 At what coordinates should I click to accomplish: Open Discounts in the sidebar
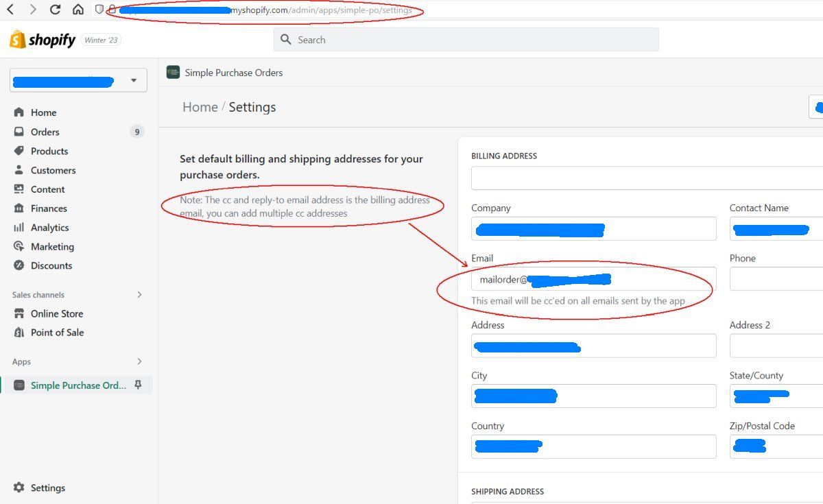click(x=51, y=265)
